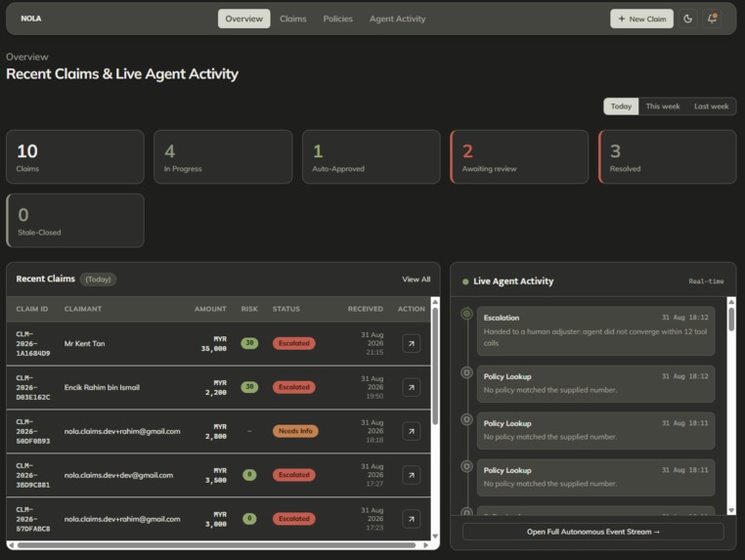Sort by CLAIM ID column header

(32, 309)
